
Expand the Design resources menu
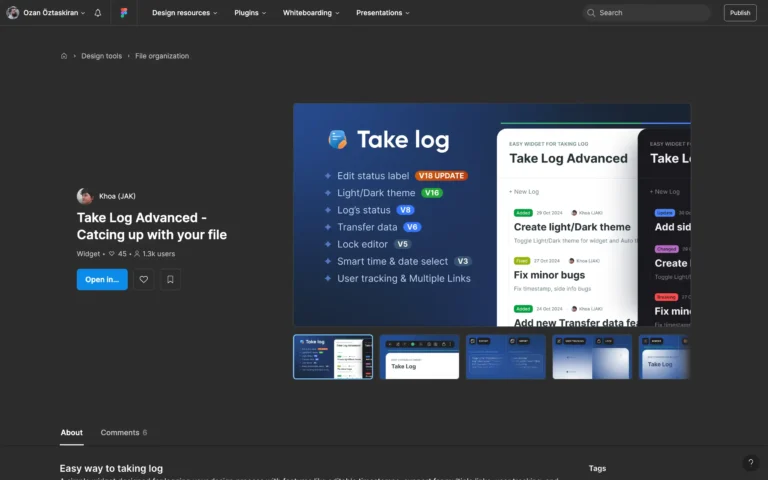tap(184, 13)
